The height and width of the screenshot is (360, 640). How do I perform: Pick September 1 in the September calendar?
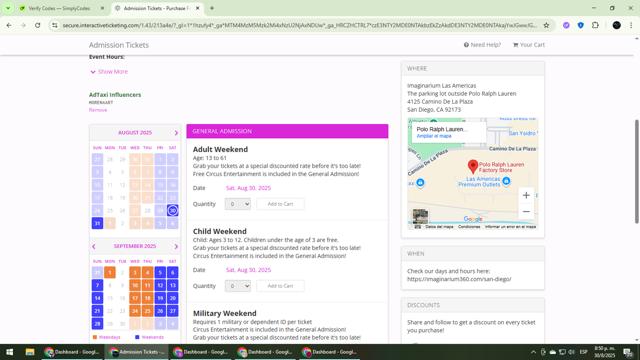pos(110,272)
